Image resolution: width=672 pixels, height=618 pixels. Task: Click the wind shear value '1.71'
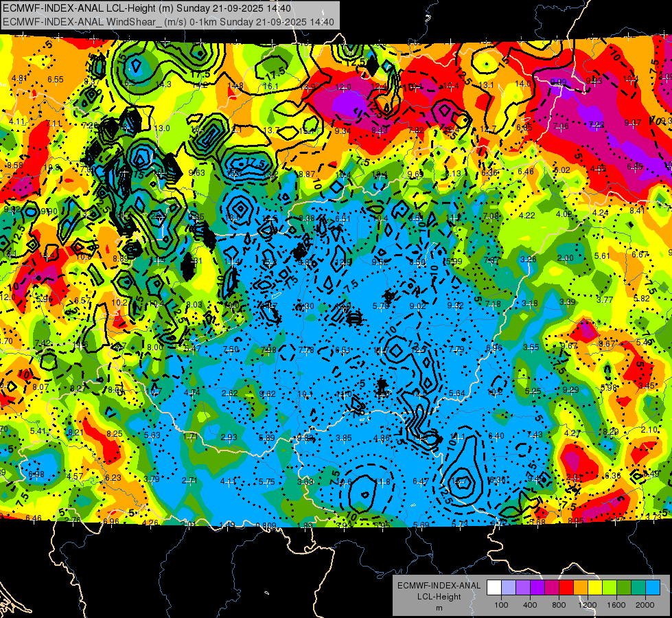point(190,437)
